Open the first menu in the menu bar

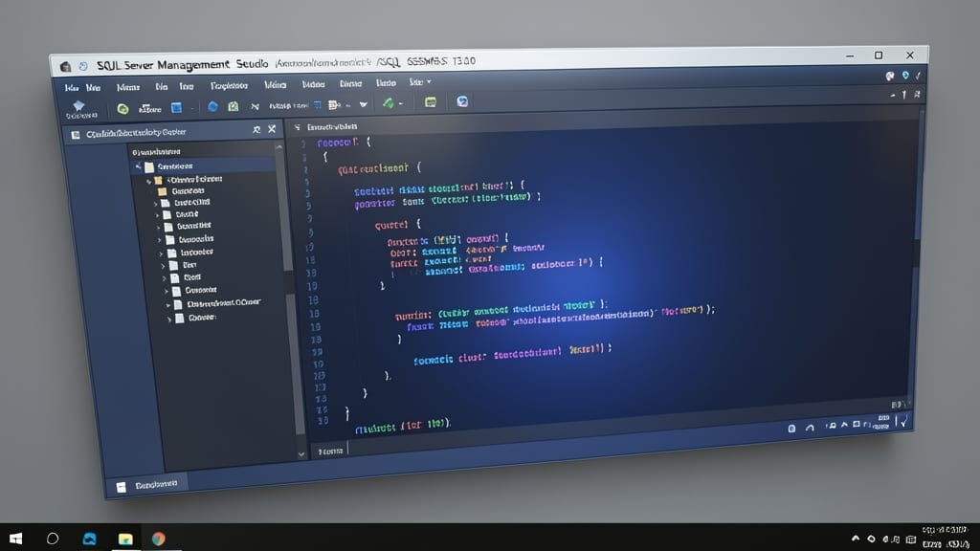(71, 88)
